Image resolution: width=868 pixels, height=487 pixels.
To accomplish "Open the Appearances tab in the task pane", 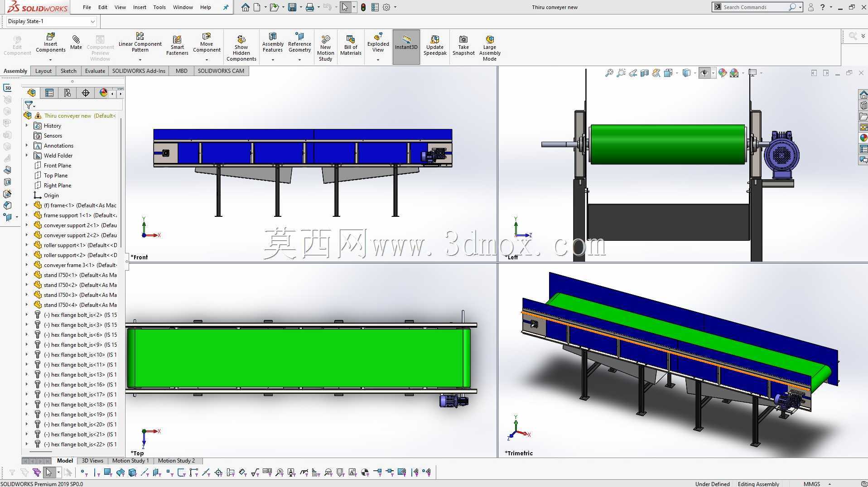I will pyautogui.click(x=863, y=138).
